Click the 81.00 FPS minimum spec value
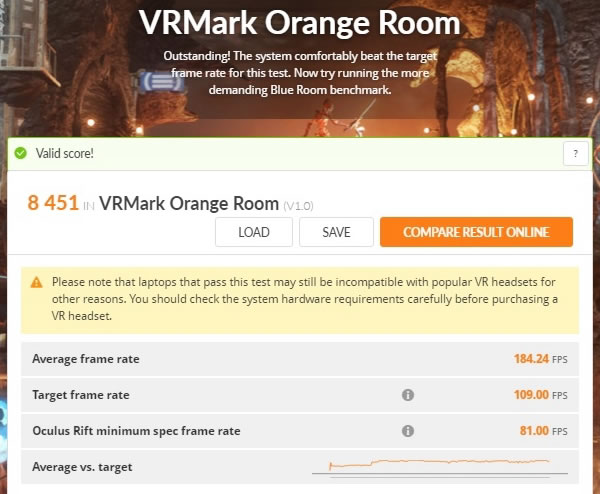The image size is (600, 494). tap(543, 430)
